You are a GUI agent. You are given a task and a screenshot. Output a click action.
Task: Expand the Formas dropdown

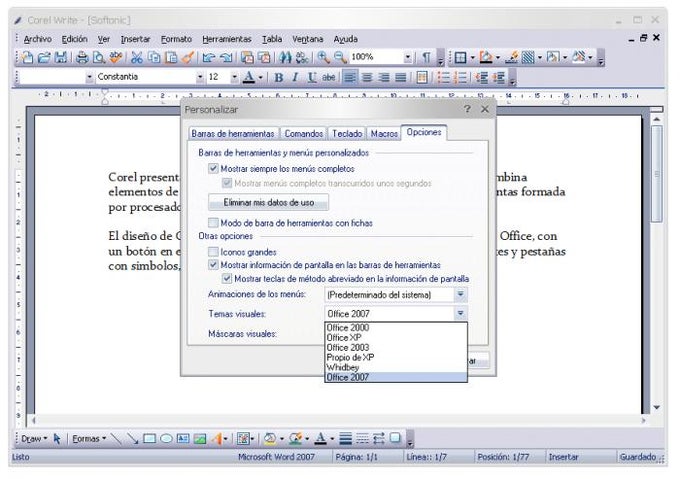coord(89,439)
